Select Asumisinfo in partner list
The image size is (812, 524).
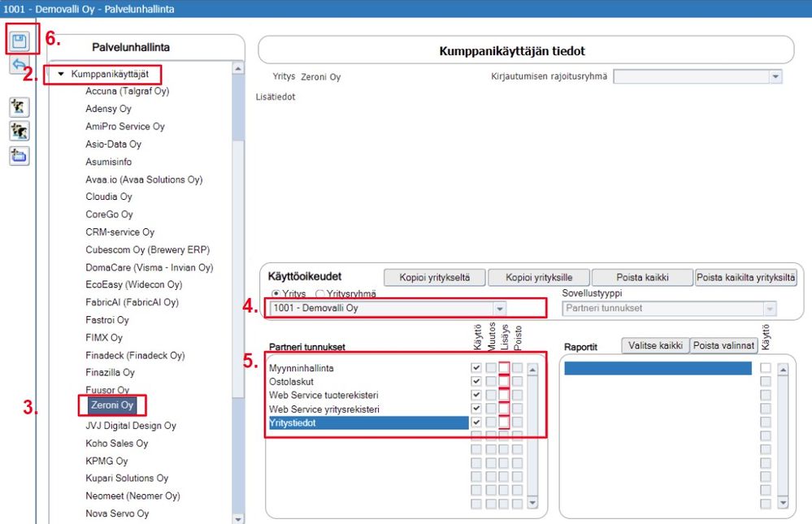(109, 162)
